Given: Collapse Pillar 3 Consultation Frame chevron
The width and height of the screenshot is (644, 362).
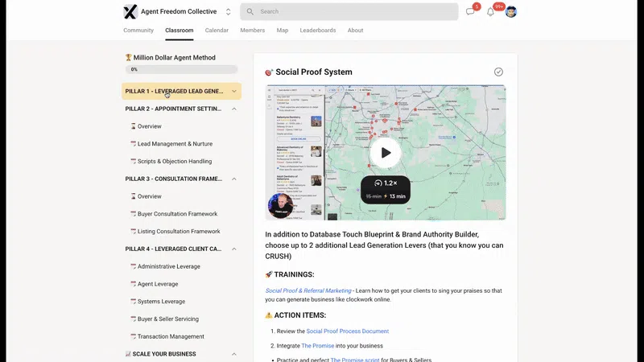Looking at the screenshot, I should click(233, 179).
